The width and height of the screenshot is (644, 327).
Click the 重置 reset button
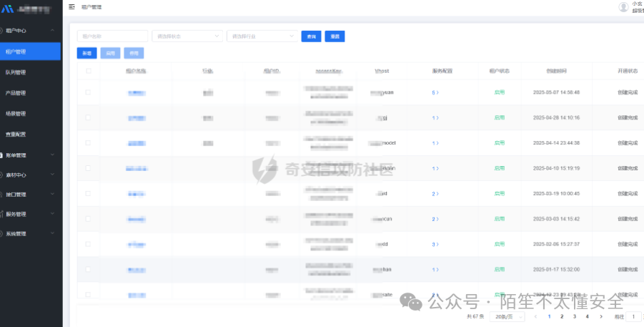tap(335, 36)
